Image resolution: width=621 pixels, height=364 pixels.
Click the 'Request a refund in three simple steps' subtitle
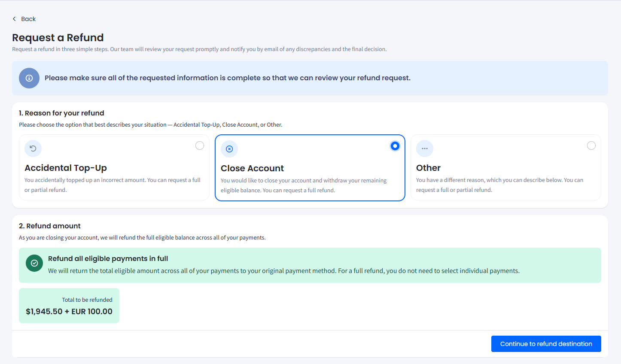tap(199, 49)
